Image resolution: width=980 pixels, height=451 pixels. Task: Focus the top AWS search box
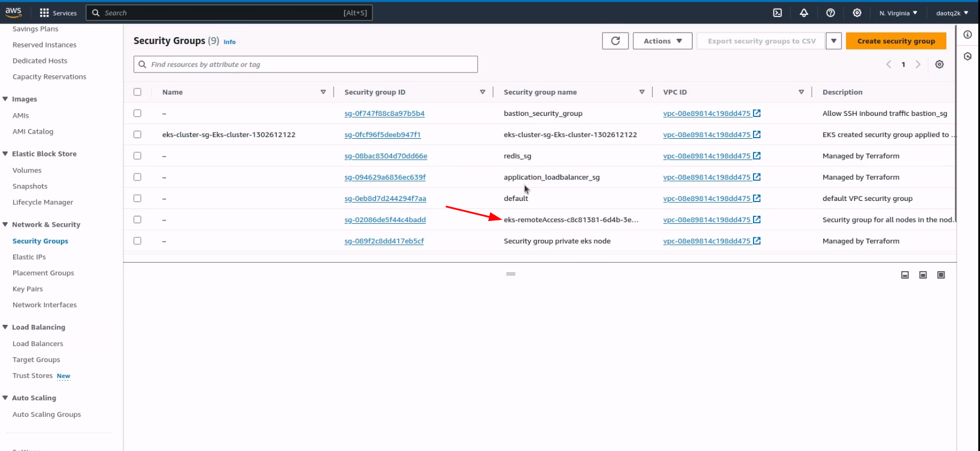[229, 13]
